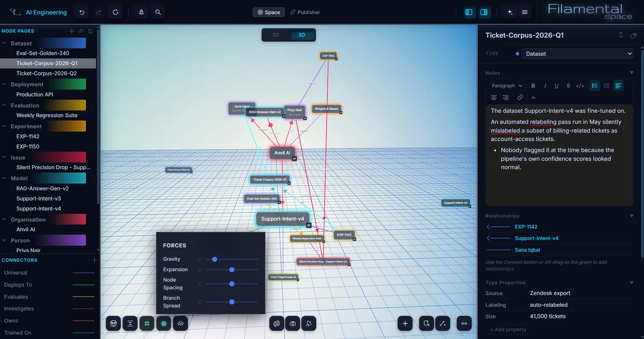Click the Anvil AI node in the graph

[283, 153]
